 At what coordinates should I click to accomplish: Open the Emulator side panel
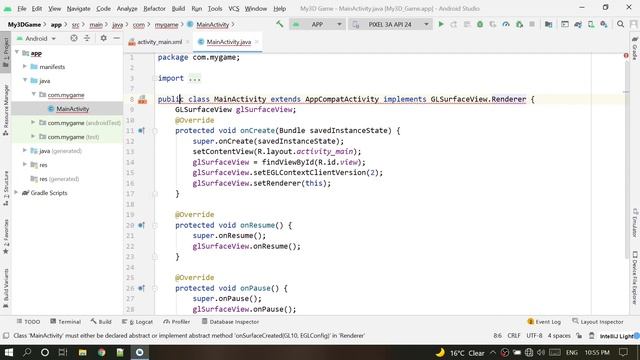pos(635,222)
